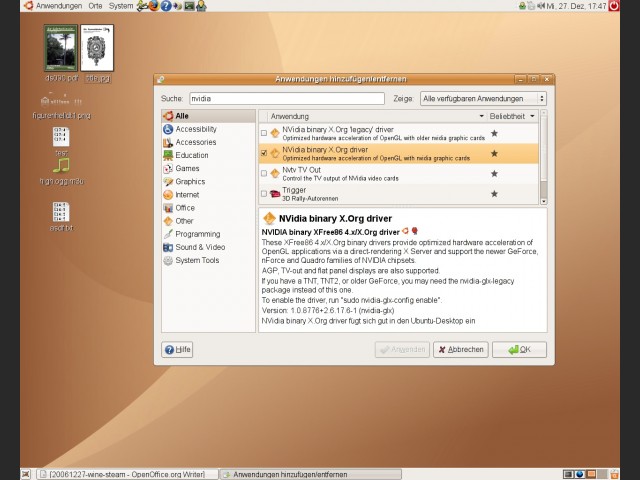
Task: Check the NVidia 'legacy' driver checkbox
Action: [264, 133]
